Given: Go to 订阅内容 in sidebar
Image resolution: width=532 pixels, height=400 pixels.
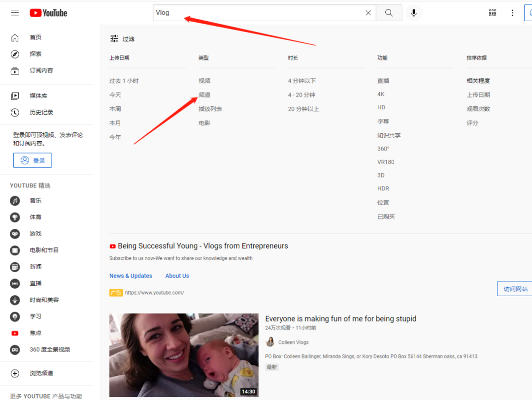Looking at the screenshot, I should click(41, 70).
